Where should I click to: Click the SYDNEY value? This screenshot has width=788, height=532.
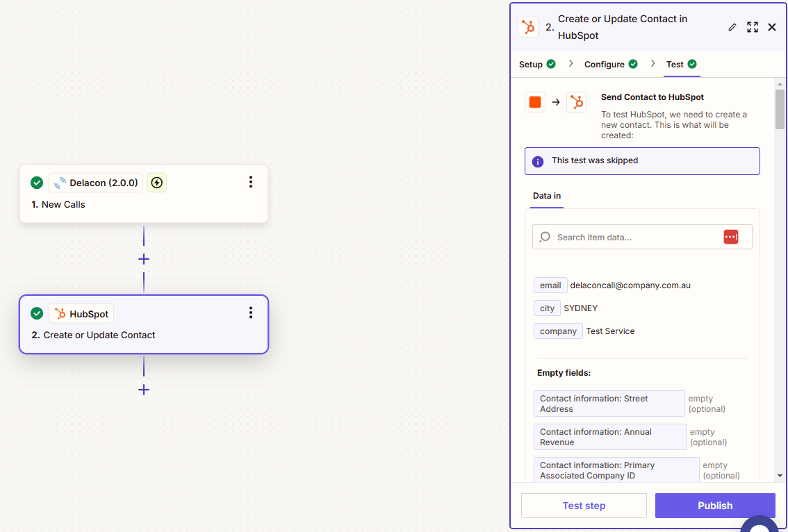pyautogui.click(x=580, y=308)
